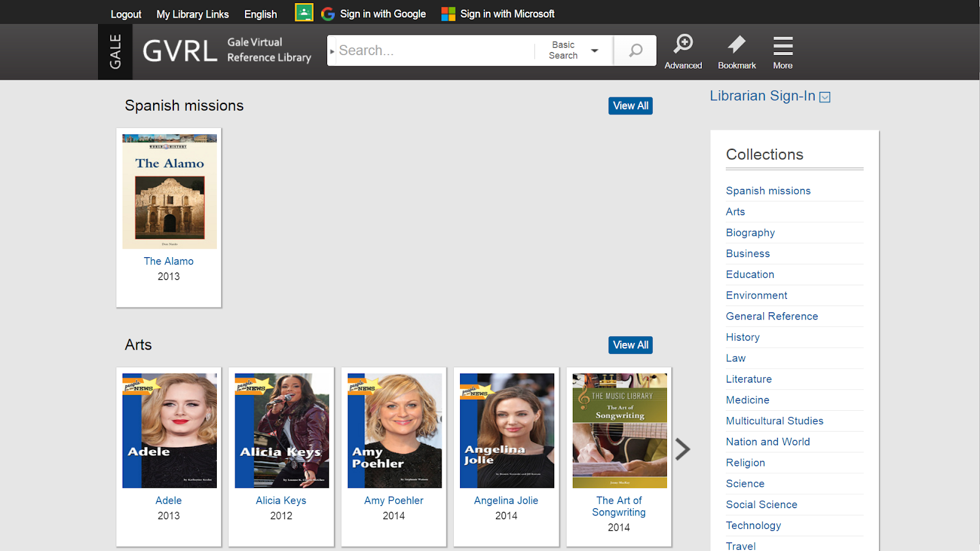Click The Art of Songwriting title link
The height and width of the screenshot is (551, 980).
619,506
